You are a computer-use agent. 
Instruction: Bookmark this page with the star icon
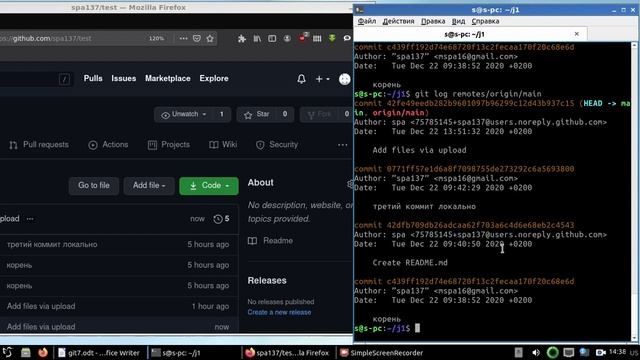point(210,38)
